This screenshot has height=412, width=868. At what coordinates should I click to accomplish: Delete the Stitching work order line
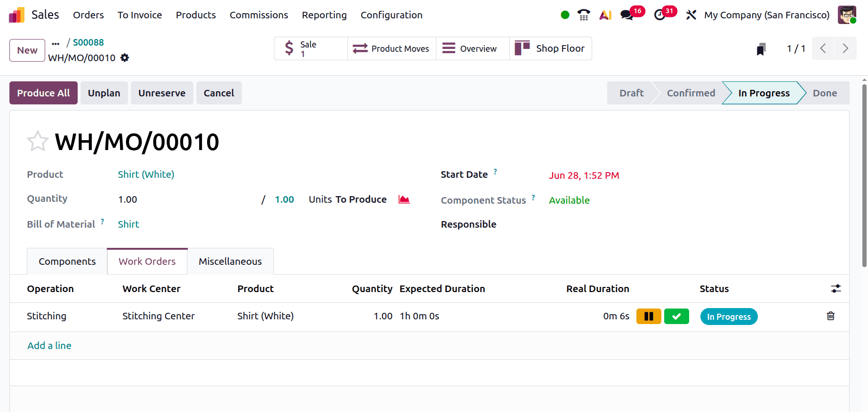pos(831,316)
